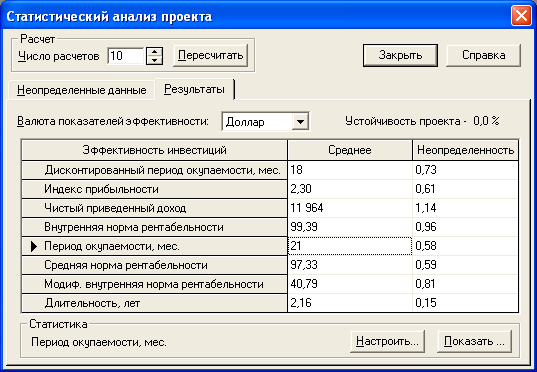Viewport: 537px width, 372px height.
Task: Click uncertainty cell 0,61
Action: [465, 189]
